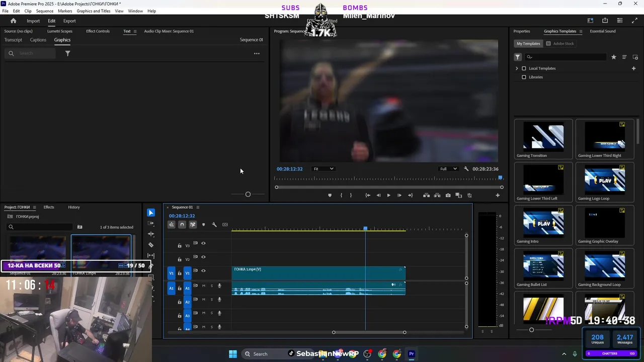This screenshot has height=362, width=644.
Task: Select the Slip tool
Action: click(151, 255)
